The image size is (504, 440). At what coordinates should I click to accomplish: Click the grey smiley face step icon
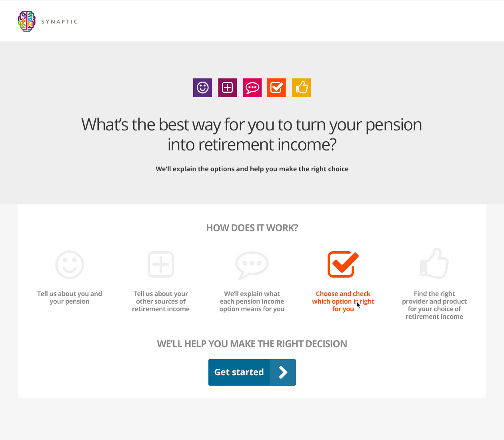point(70,265)
